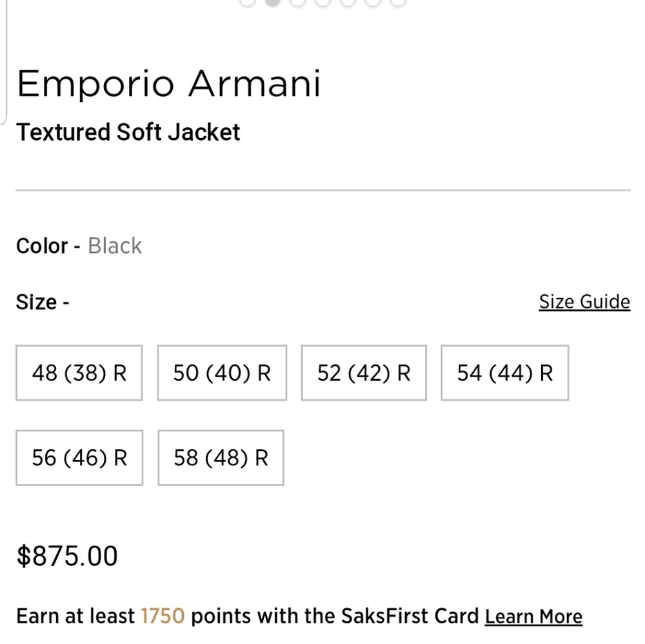Select size 56 (46) R
645x644 pixels.
tap(79, 458)
